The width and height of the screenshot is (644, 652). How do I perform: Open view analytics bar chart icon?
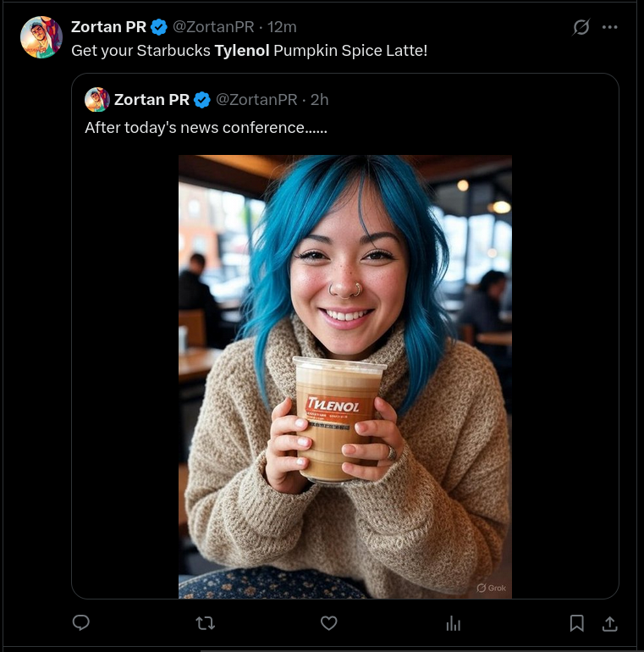coord(453,623)
